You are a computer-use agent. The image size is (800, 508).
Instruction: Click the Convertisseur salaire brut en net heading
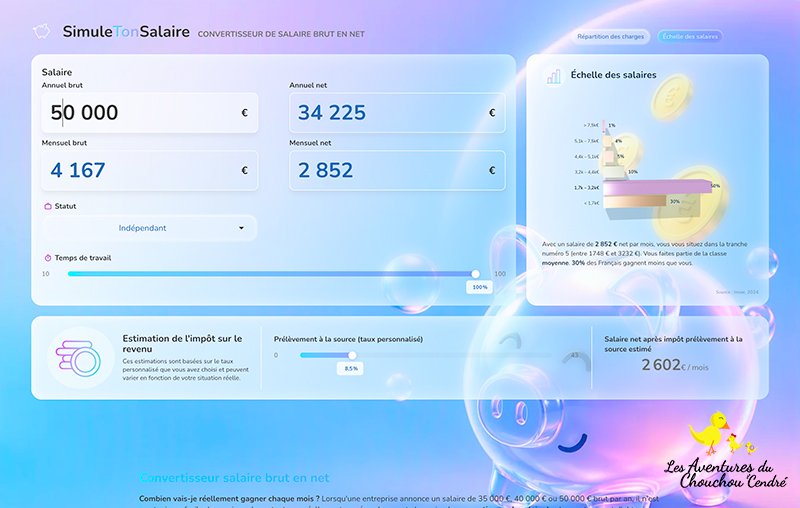(234, 478)
